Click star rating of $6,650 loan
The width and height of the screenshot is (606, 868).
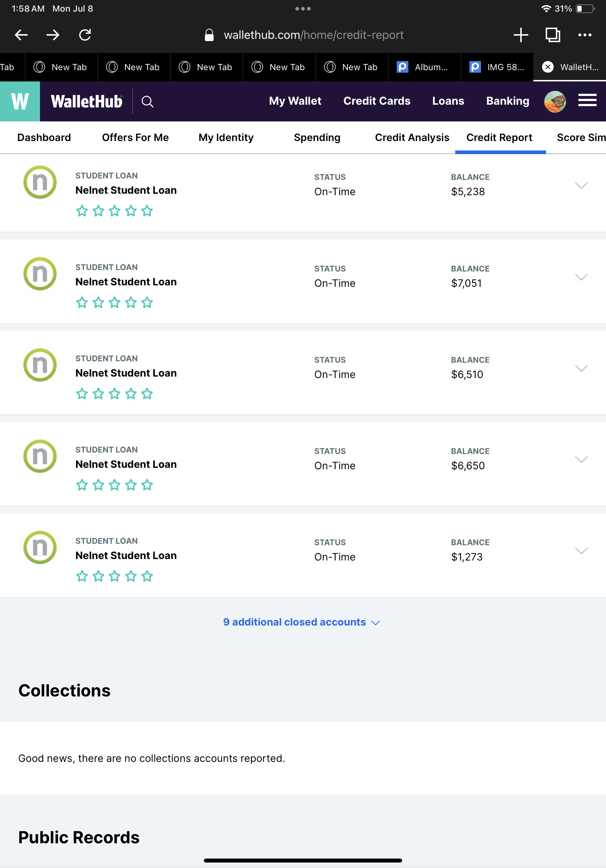[114, 485]
